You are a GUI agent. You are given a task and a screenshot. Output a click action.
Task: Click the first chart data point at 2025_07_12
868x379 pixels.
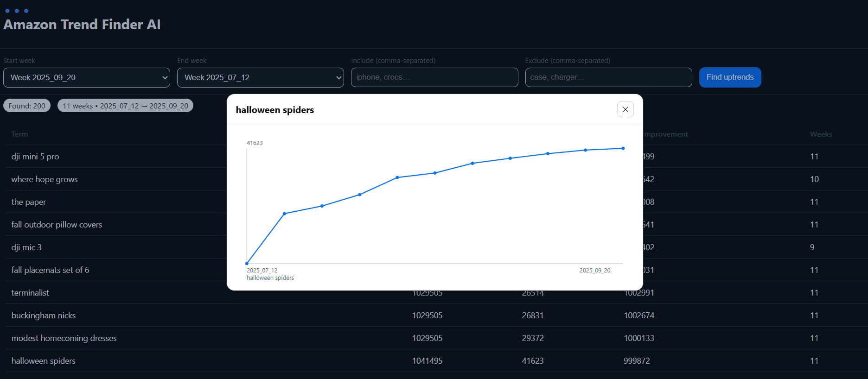point(247,263)
